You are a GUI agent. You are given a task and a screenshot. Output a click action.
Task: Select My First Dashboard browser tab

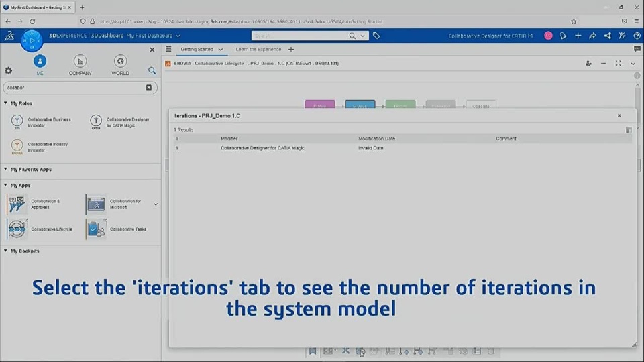pos(37,7)
